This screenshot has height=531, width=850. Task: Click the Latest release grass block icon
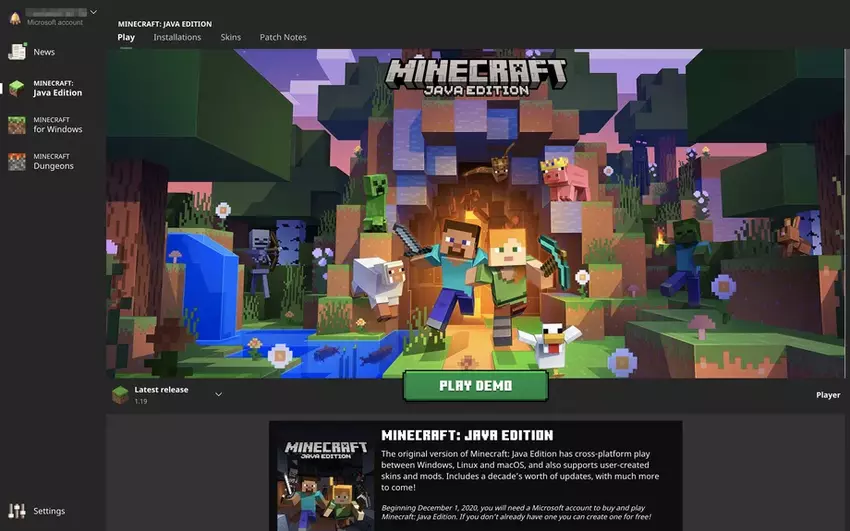120,394
